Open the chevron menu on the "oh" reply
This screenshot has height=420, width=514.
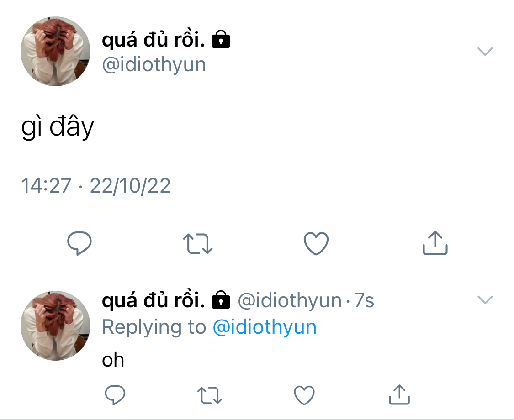click(485, 300)
